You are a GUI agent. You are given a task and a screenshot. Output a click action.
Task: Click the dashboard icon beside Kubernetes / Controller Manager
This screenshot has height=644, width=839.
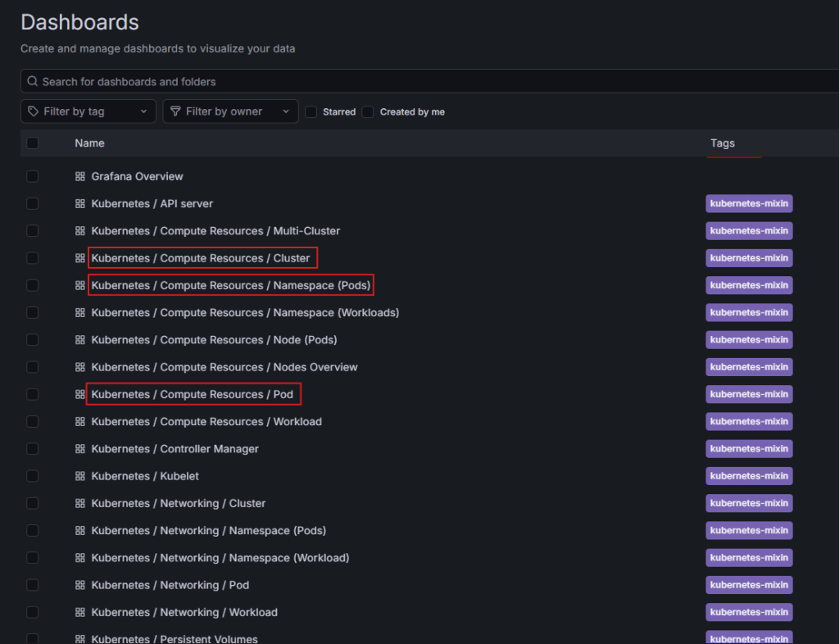[80, 449]
